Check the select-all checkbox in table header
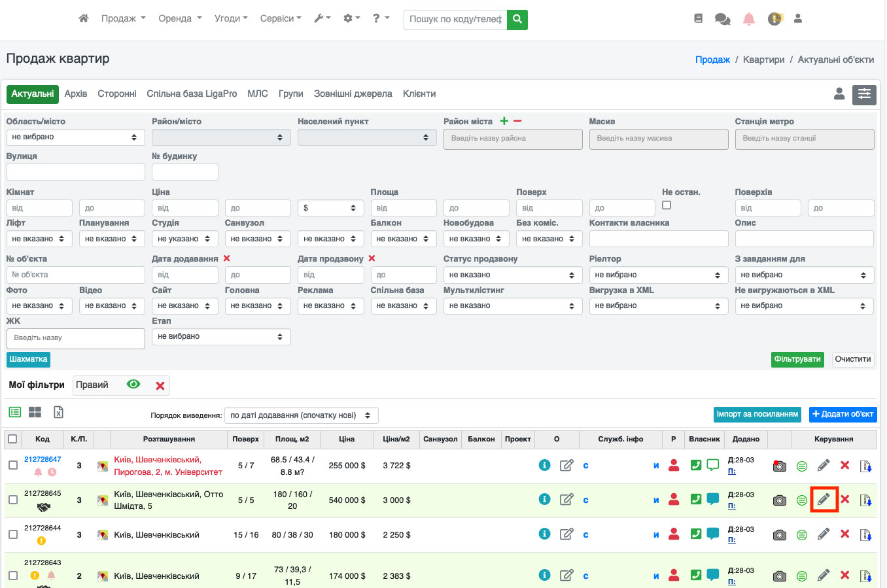 click(12, 439)
